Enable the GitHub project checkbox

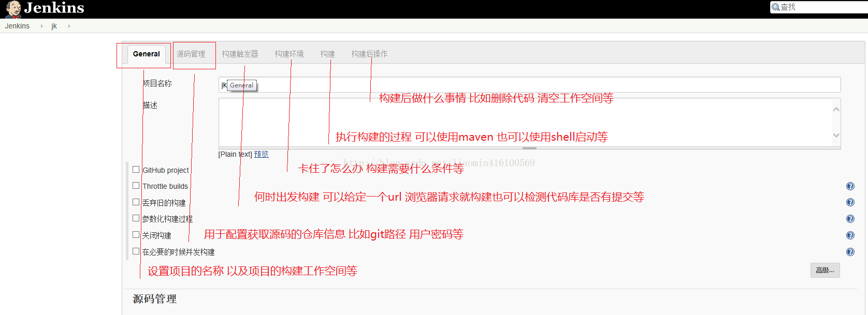(136, 169)
